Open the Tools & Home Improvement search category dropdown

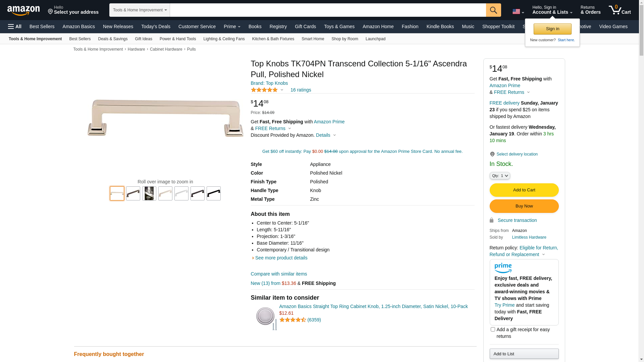[x=140, y=10]
